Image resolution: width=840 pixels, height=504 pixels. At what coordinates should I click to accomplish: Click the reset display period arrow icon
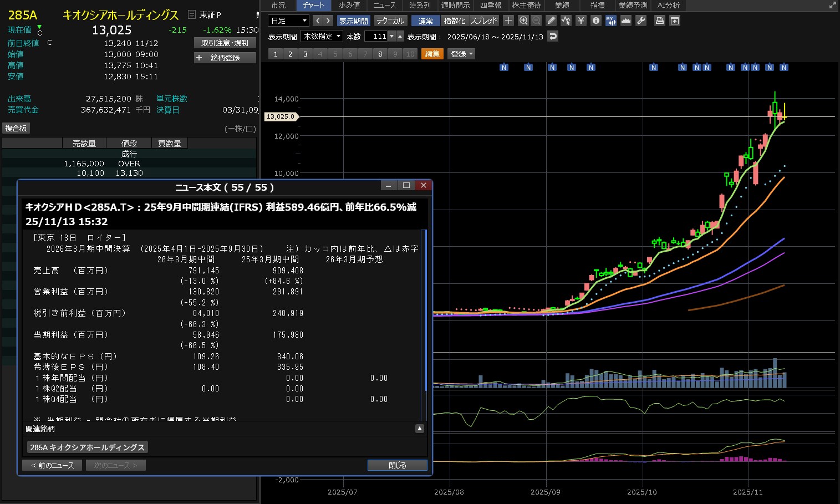[552, 36]
